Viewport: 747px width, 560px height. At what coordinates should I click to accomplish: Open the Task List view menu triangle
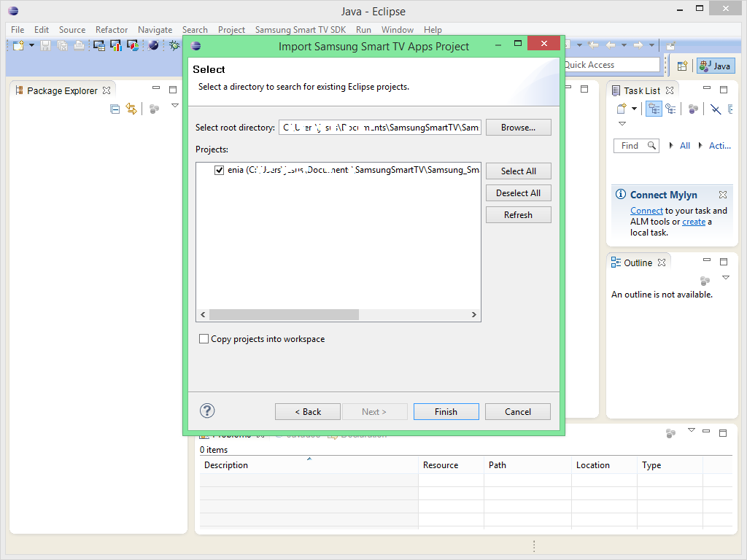622,123
